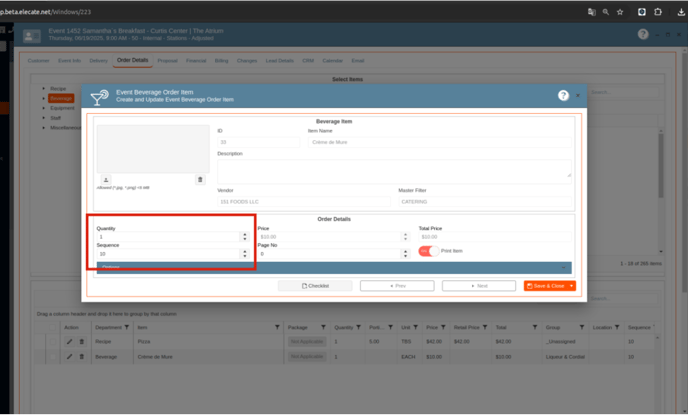Click the upload image icon under the thumbnail
Image resolution: width=688 pixels, height=416 pixels.
(107, 180)
